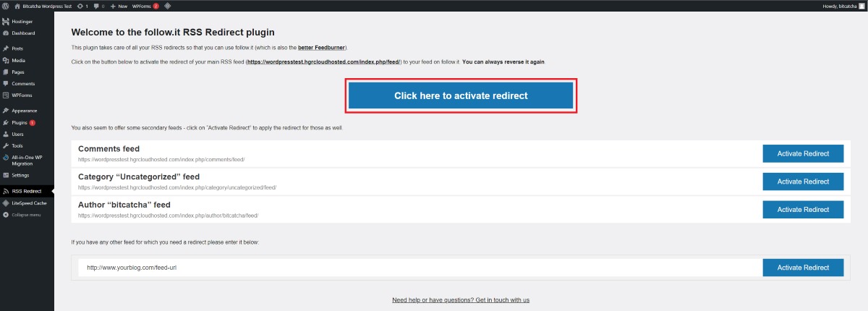Viewport: 868px width, 311px height.
Task: Open WPForms in the top admin bar
Action: click(145, 6)
